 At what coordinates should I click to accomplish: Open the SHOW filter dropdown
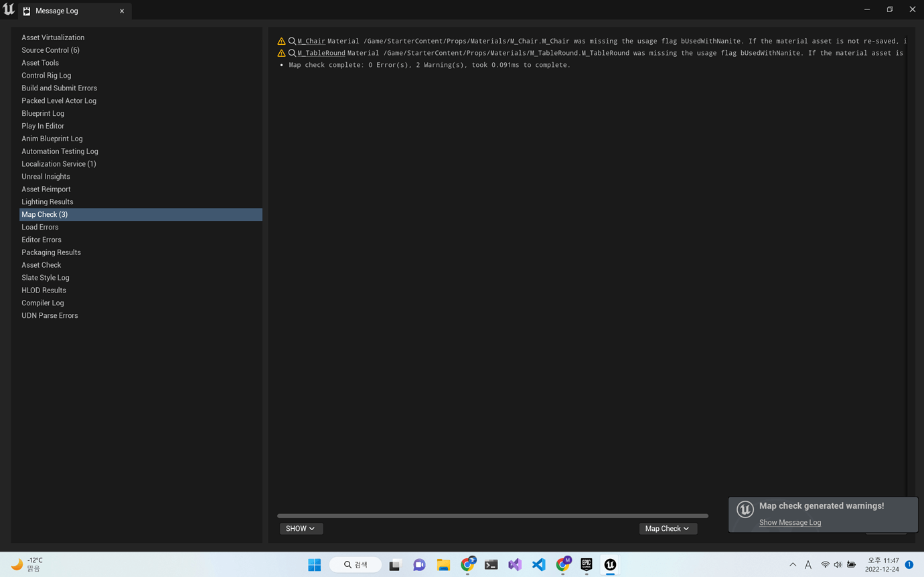point(301,528)
